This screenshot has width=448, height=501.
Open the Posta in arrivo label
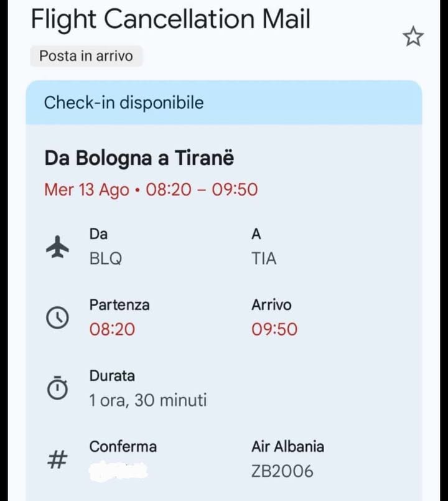tap(86, 56)
